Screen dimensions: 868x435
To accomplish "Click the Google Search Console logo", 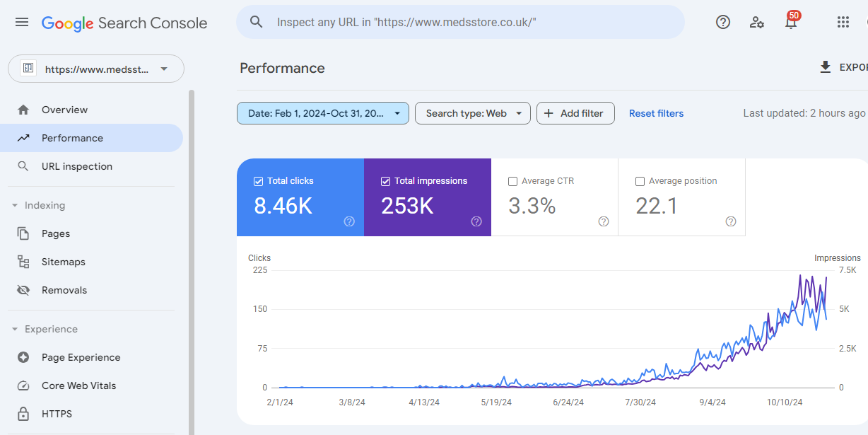I will pos(124,23).
